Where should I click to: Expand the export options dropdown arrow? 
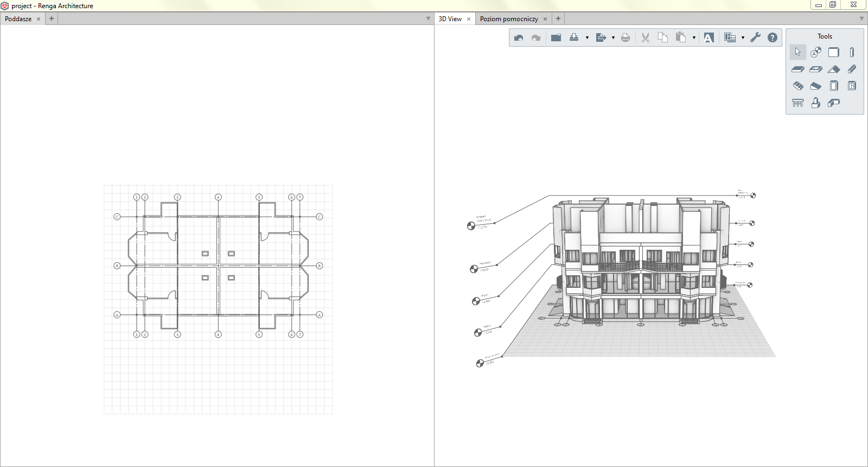tap(613, 38)
